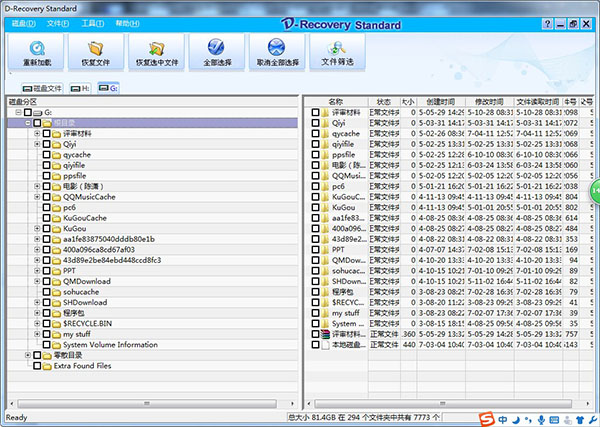Viewport: 600px width, 427px height.
Task: Click the left tree pane horizontal scrollbar
Action: pyautogui.click(x=147, y=404)
